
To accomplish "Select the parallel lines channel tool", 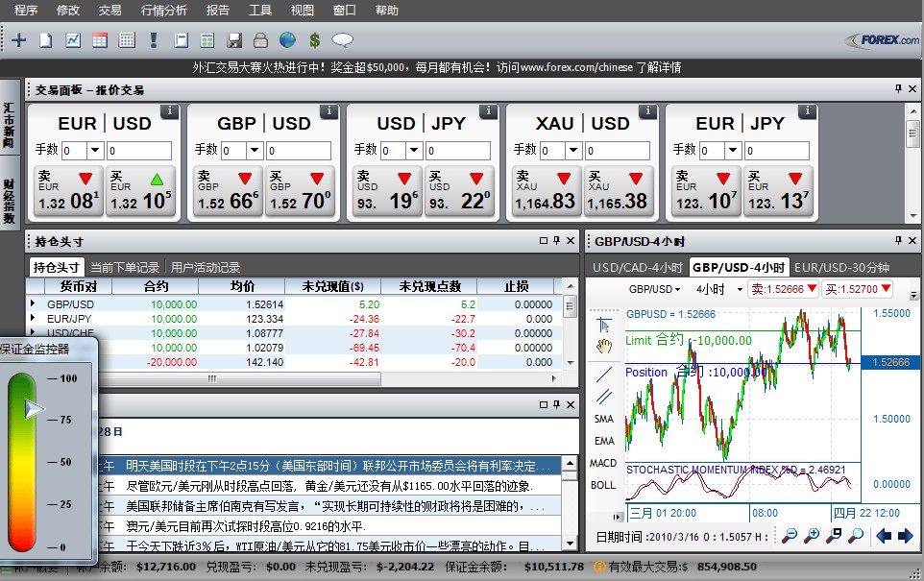I will coord(604,397).
